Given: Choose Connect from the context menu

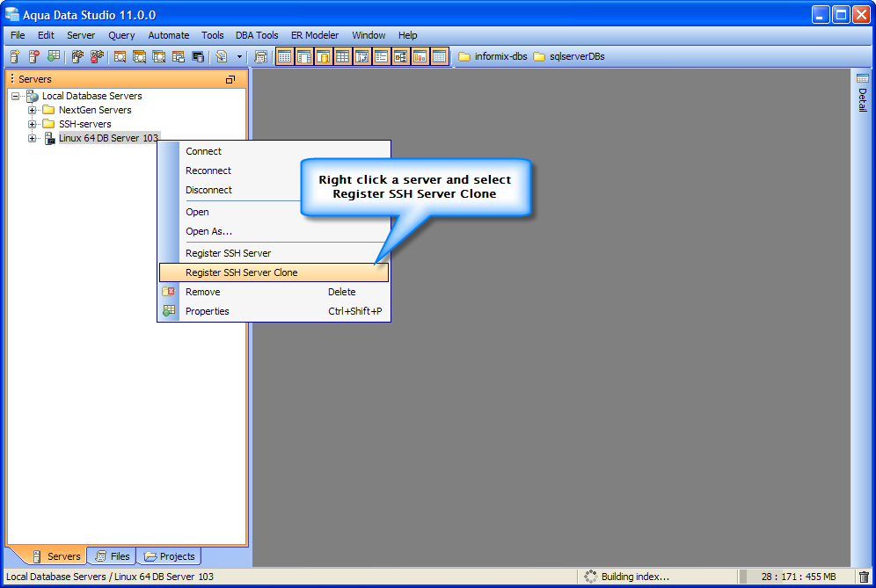Looking at the screenshot, I should click(x=274, y=151).
